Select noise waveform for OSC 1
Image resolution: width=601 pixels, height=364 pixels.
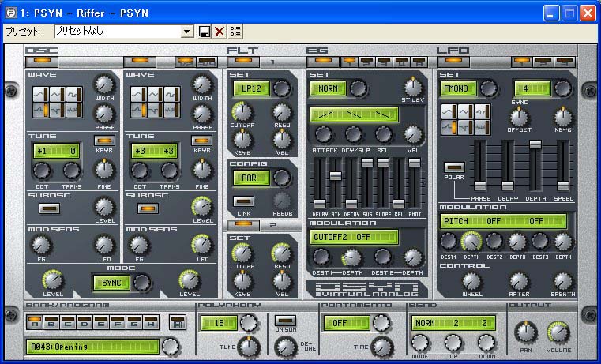point(74,111)
